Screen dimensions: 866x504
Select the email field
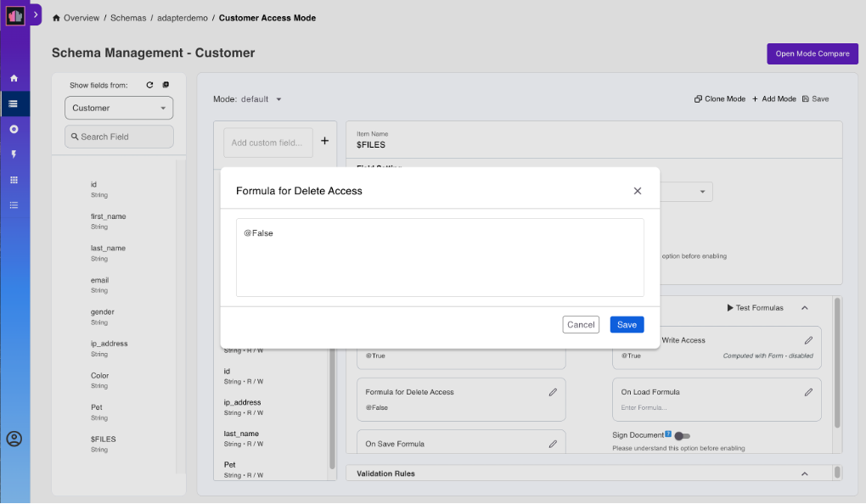pyautogui.click(x=100, y=285)
